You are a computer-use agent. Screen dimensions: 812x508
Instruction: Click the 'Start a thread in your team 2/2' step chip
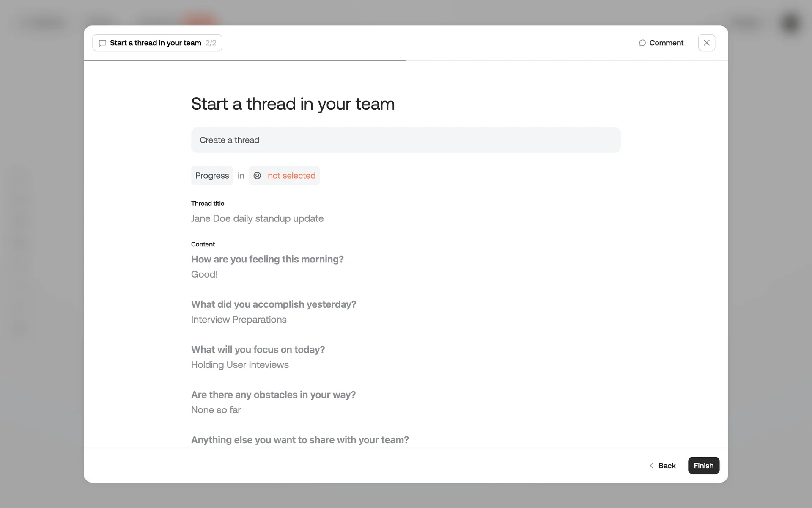(x=157, y=43)
